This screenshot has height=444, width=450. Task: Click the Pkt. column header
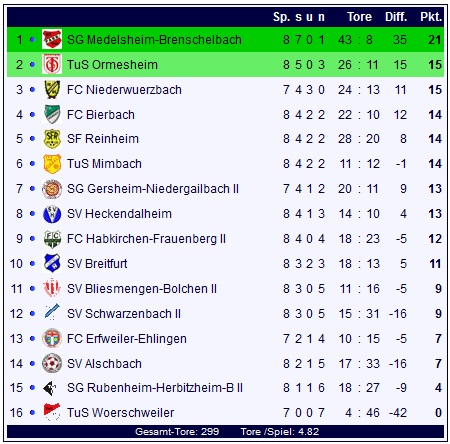(431, 17)
